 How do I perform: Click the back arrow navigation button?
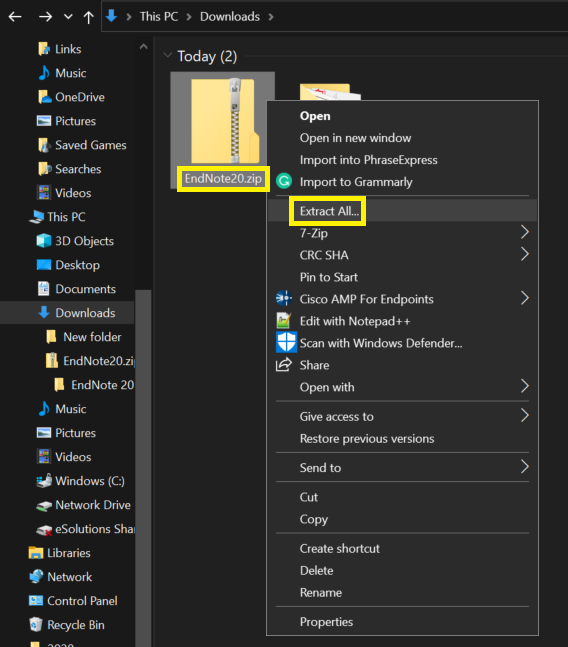(15, 17)
